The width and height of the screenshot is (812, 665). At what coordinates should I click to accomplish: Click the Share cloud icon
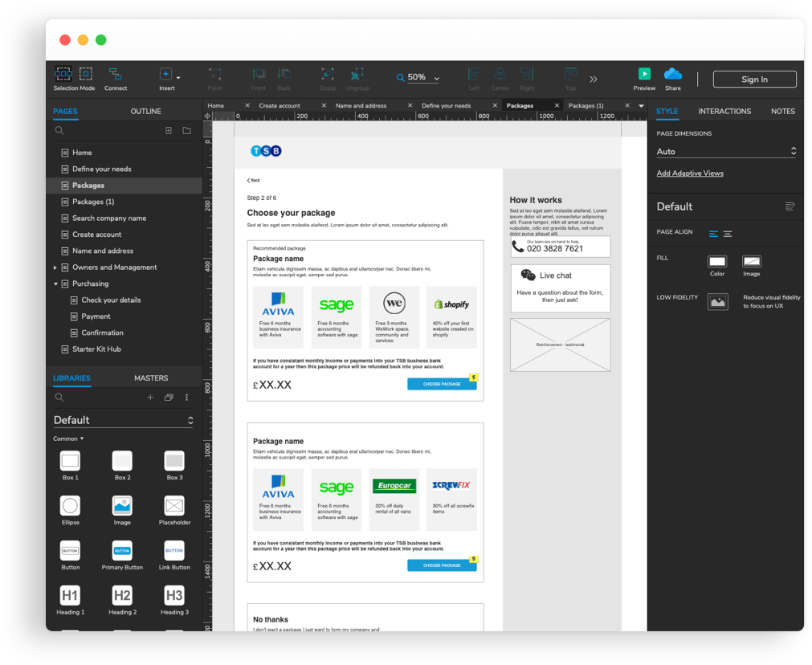coord(673,74)
